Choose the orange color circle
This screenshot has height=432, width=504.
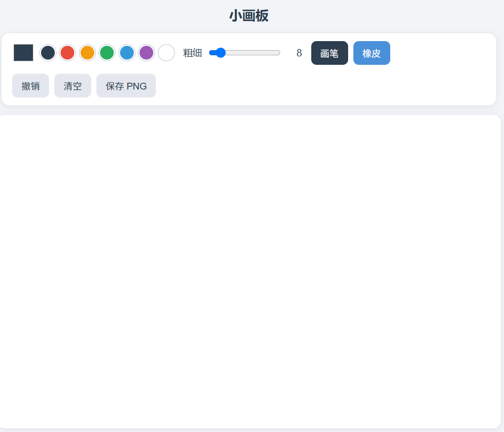coord(87,53)
